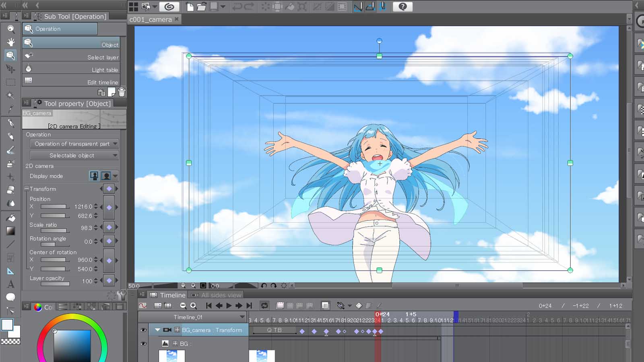Delete sub tool with trash icon
This screenshot has width=644, height=362.
pos(122,92)
